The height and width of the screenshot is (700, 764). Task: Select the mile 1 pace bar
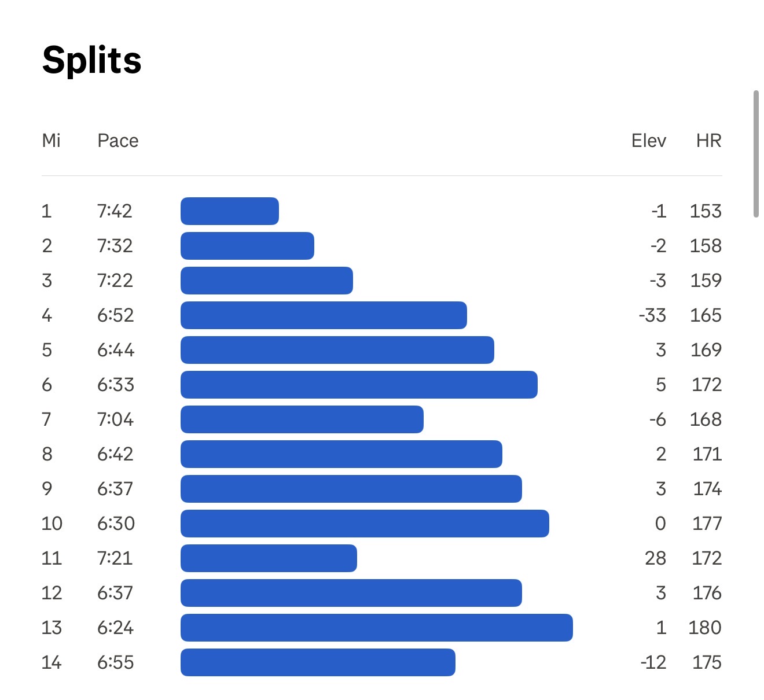pos(230,211)
